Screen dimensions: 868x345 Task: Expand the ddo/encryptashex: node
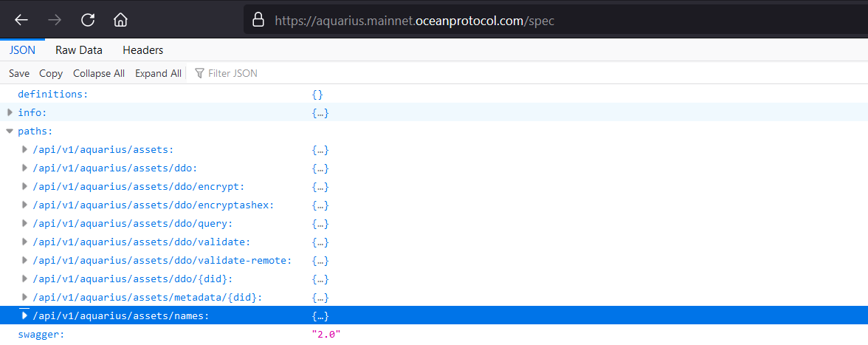pos(24,205)
